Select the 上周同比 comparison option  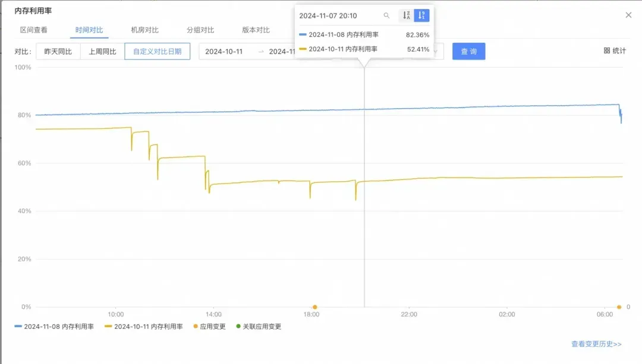pos(102,52)
